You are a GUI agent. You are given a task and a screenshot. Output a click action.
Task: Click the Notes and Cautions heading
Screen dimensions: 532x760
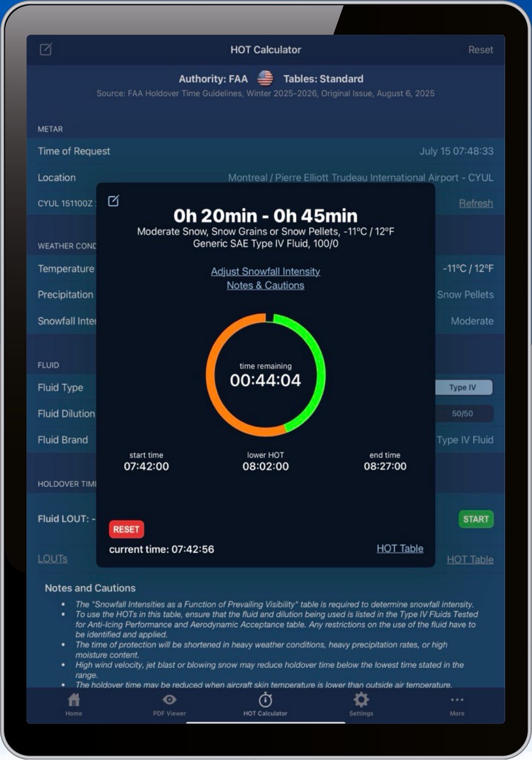point(90,588)
